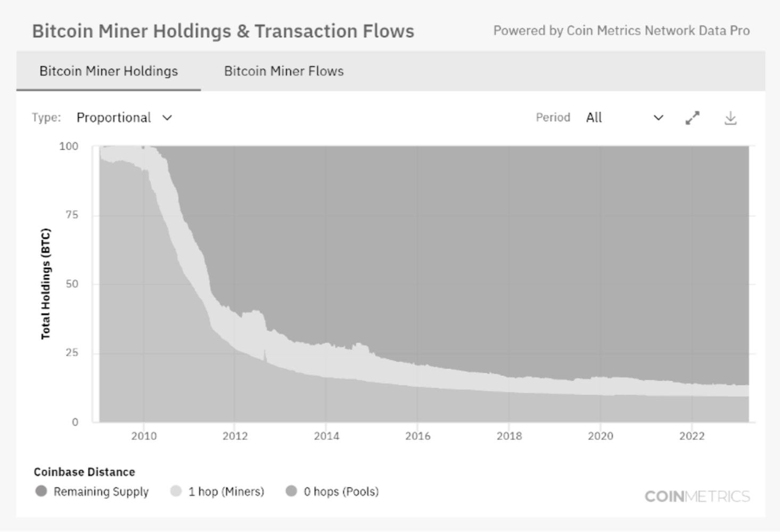The image size is (780, 532).
Task: Select the Bitcoin Miner Holdings tab
Action: coord(109,71)
